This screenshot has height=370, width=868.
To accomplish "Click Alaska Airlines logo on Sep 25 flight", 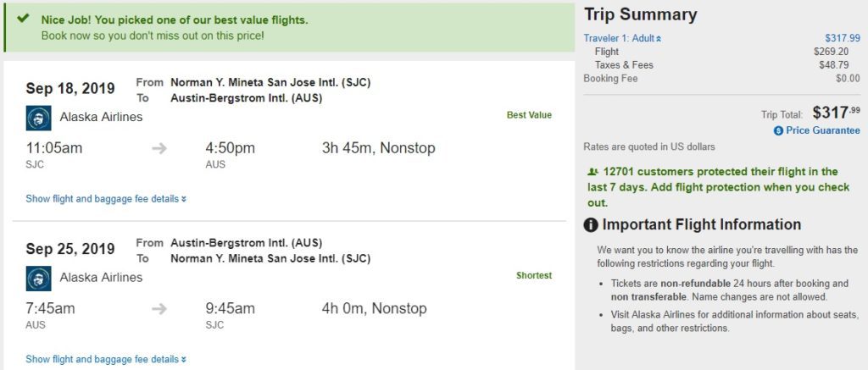I will [39, 278].
